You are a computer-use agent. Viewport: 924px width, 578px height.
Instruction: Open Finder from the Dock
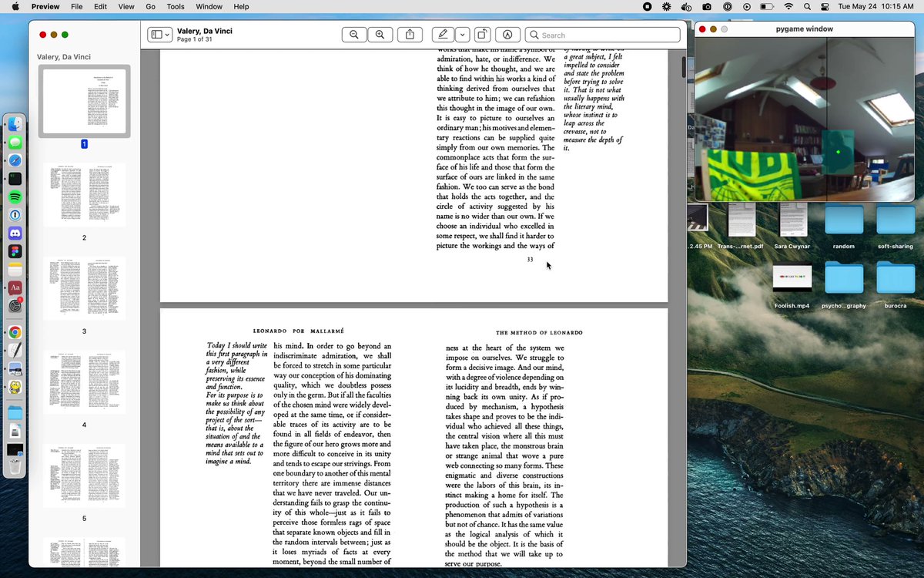15,125
